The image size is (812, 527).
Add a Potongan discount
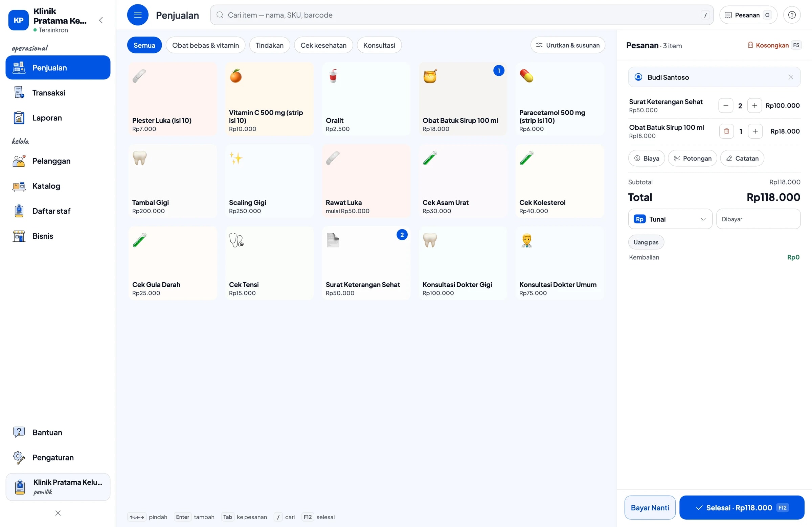(692, 158)
